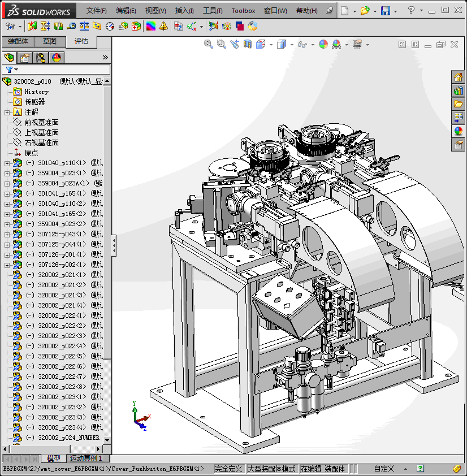Click the New document icon

coord(344,11)
